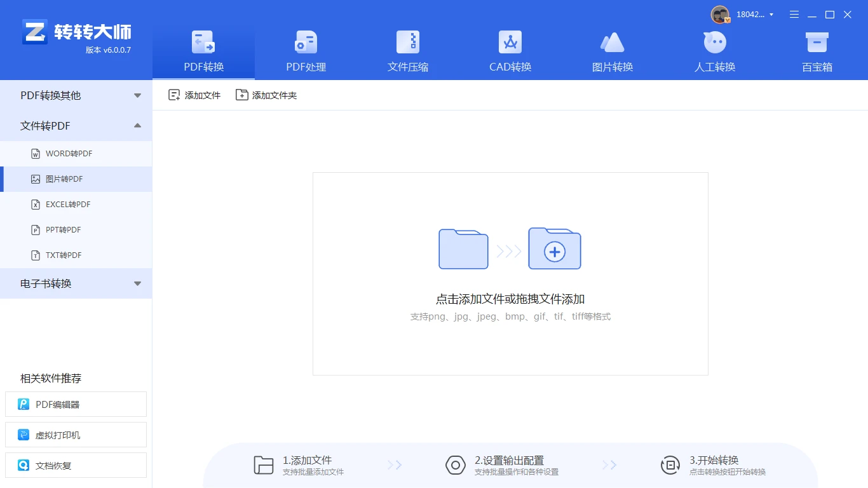Open the 文档恢复 tool
Screen dimensions: 868x488
[76, 465]
